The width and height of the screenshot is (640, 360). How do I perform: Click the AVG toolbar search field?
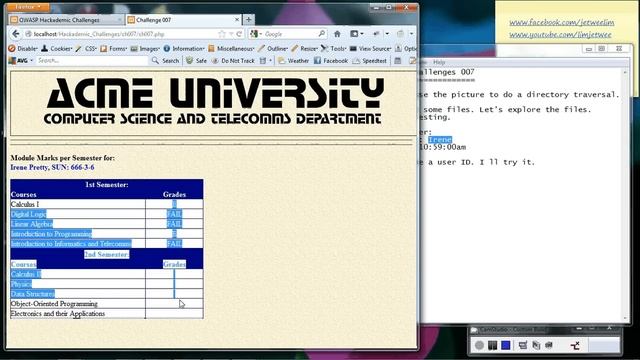pos(92,60)
